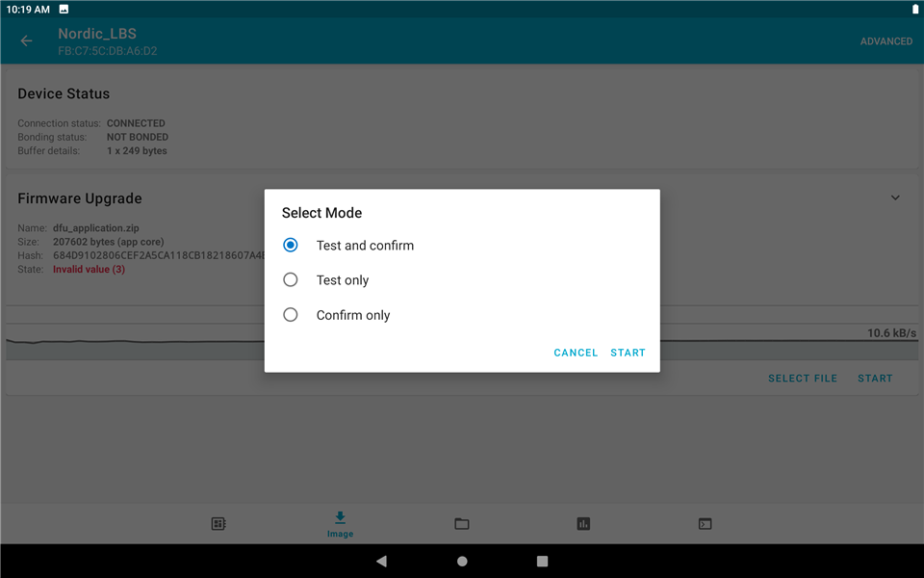Click the 10.6 kB/s transfer speed label

[891, 333]
